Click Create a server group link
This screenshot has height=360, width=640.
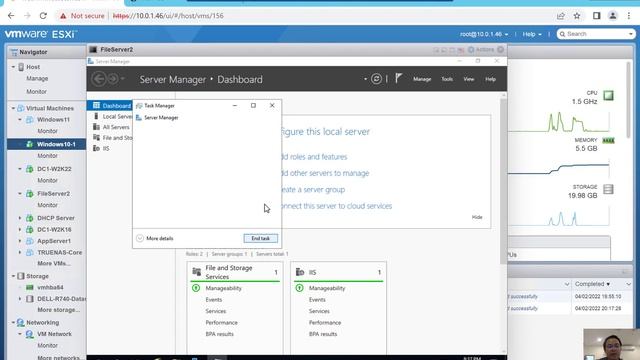tap(313, 190)
